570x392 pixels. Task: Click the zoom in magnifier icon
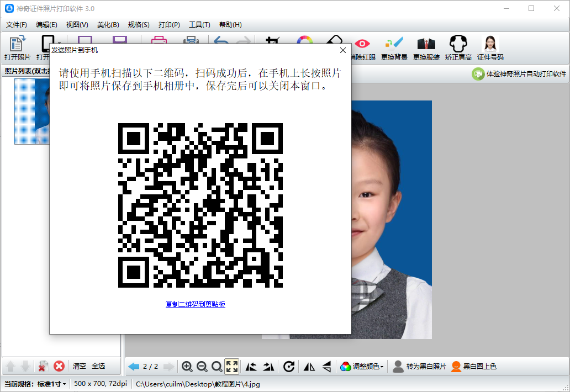pyautogui.click(x=187, y=367)
